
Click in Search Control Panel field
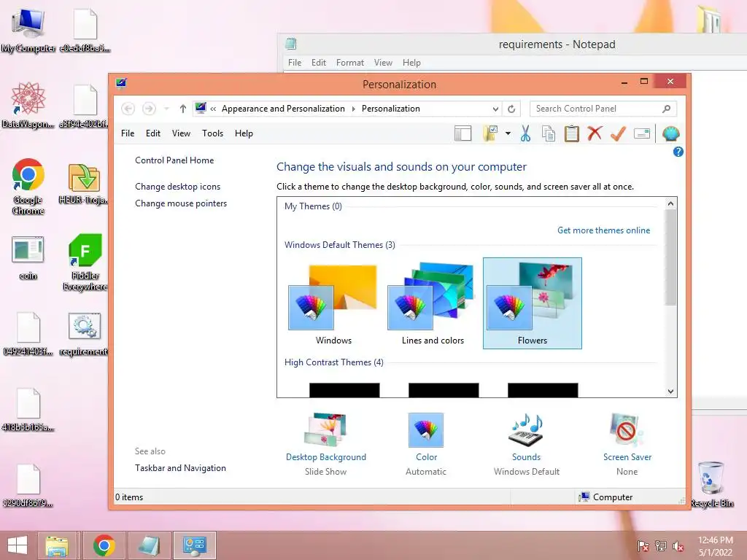tap(603, 109)
